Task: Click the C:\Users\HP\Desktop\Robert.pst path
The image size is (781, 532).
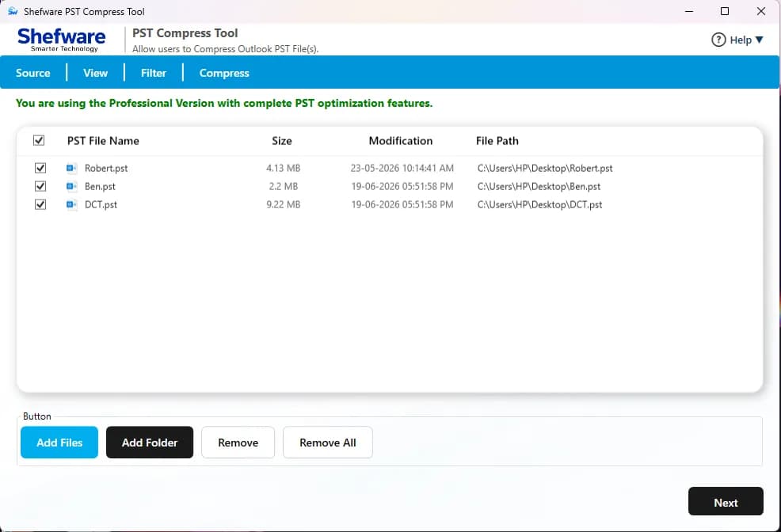Action: tap(545, 168)
